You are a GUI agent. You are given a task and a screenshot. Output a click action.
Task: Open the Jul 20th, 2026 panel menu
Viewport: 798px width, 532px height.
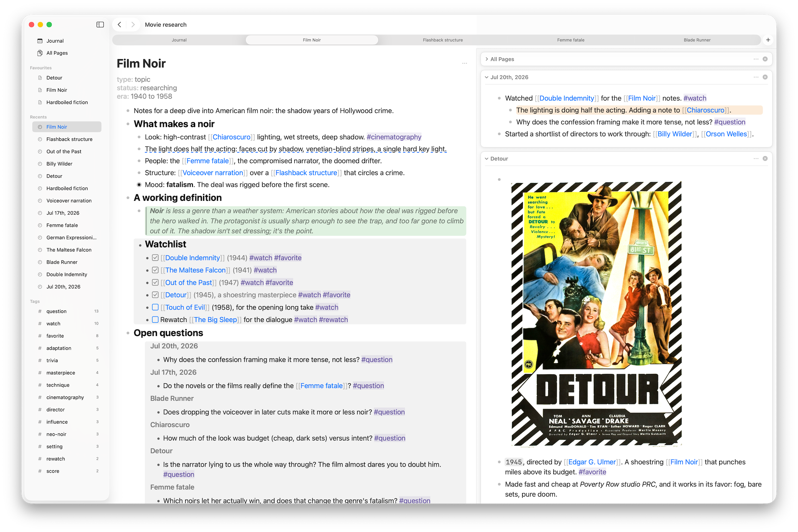[x=756, y=77]
